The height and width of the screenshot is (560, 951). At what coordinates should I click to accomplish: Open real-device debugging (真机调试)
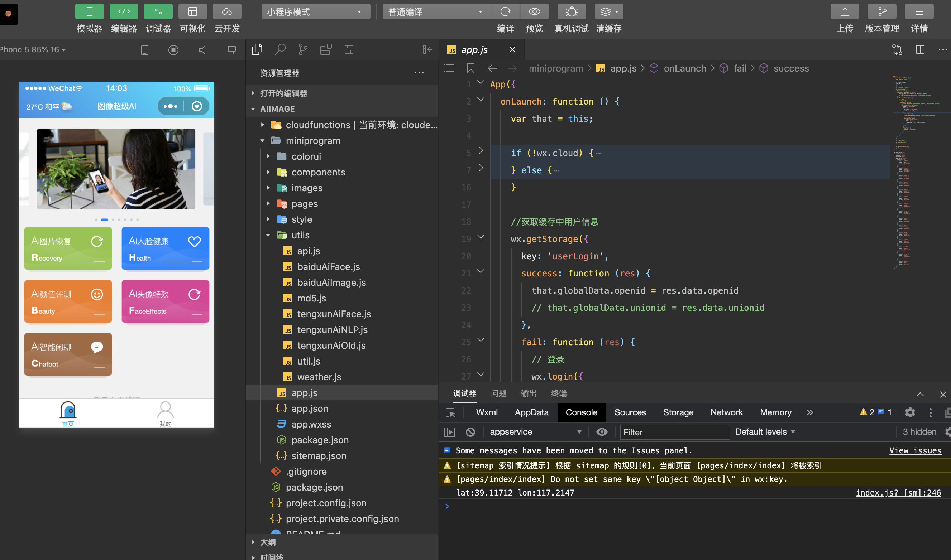pyautogui.click(x=571, y=12)
